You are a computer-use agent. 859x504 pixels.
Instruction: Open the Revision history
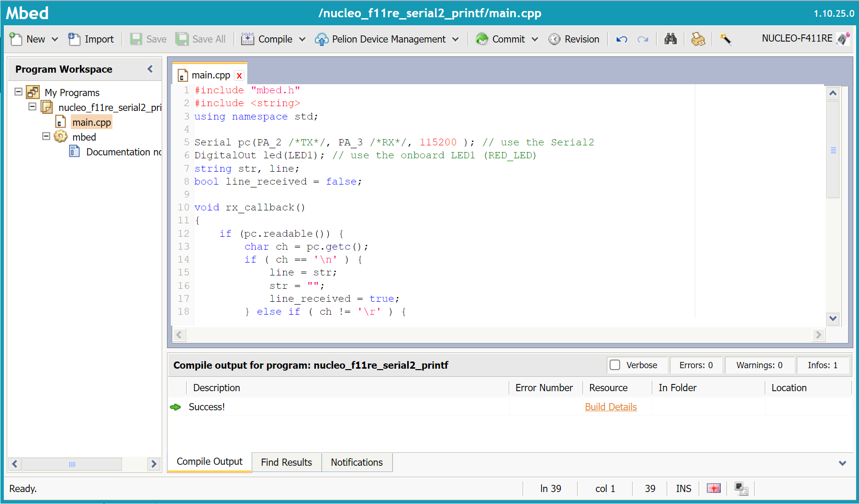[574, 39]
